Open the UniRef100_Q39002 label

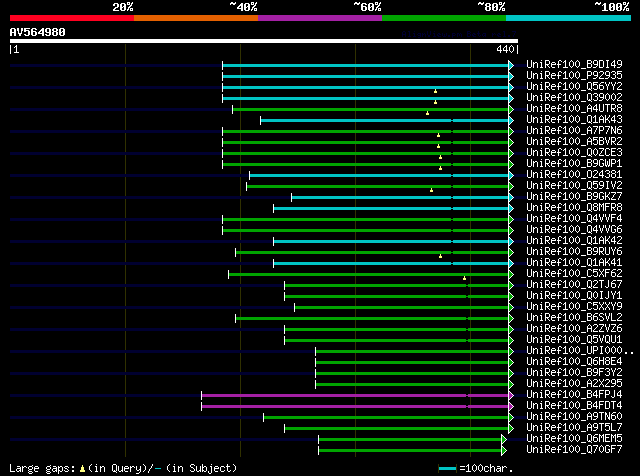[x=574, y=98]
